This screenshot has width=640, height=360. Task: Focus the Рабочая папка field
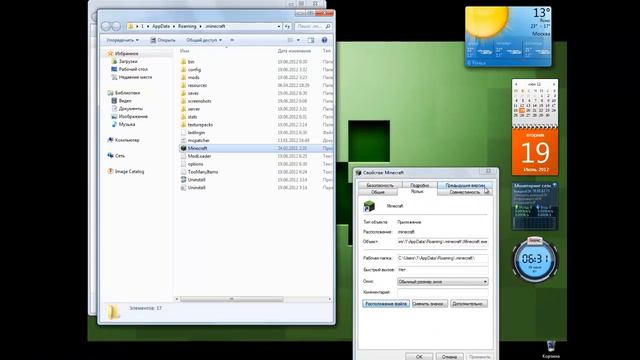pyautogui.click(x=442, y=258)
